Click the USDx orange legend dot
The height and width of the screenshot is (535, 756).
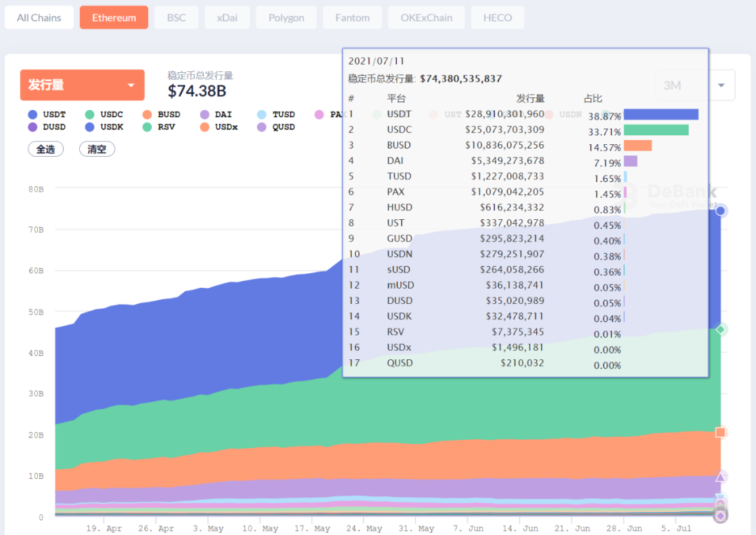point(205,127)
